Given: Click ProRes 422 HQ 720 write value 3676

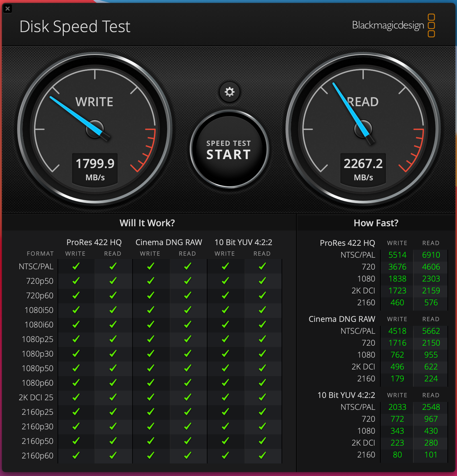Looking at the screenshot, I should point(398,267).
